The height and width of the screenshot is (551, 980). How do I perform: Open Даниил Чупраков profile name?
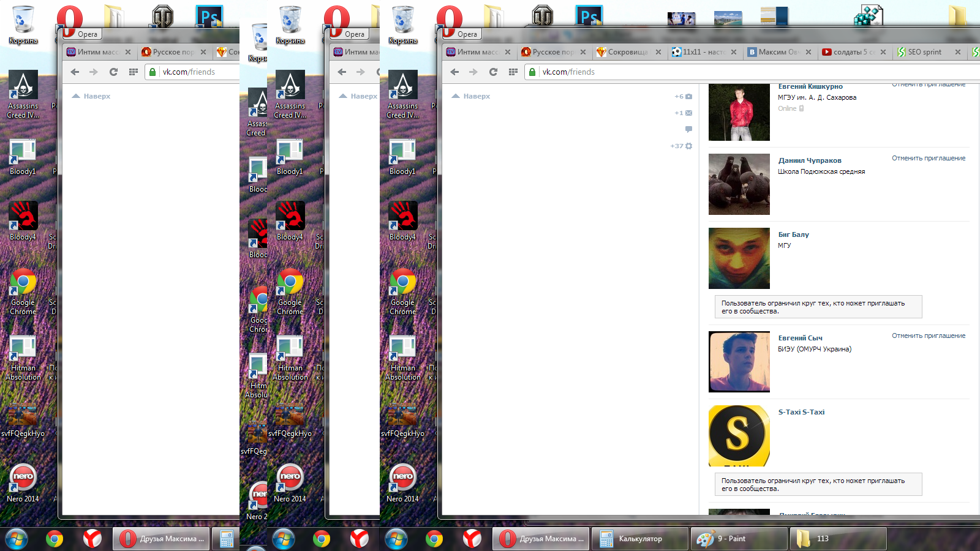(x=810, y=160)
